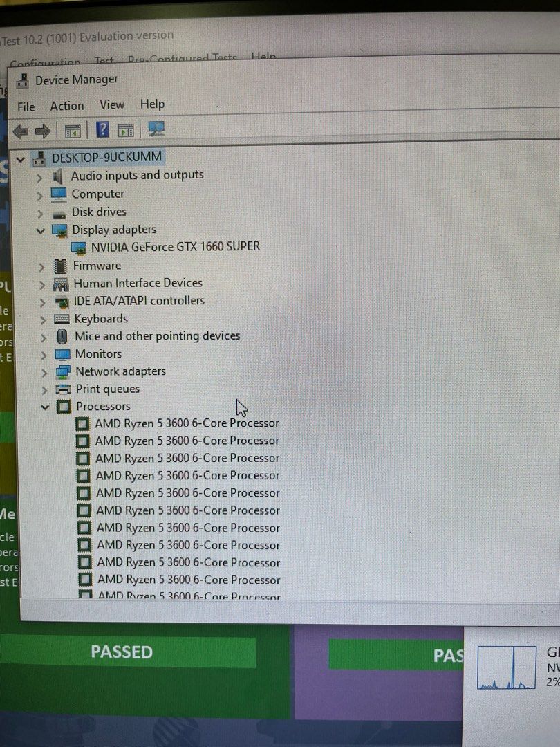Open the File menu
The width and height of the screenshot is (560, 747).
[26, 107]
